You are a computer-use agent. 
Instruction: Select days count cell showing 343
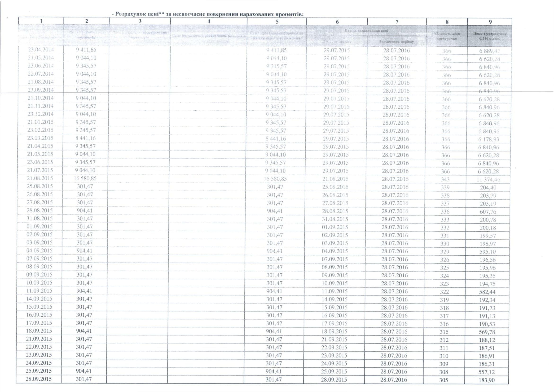tap(445, 179)
